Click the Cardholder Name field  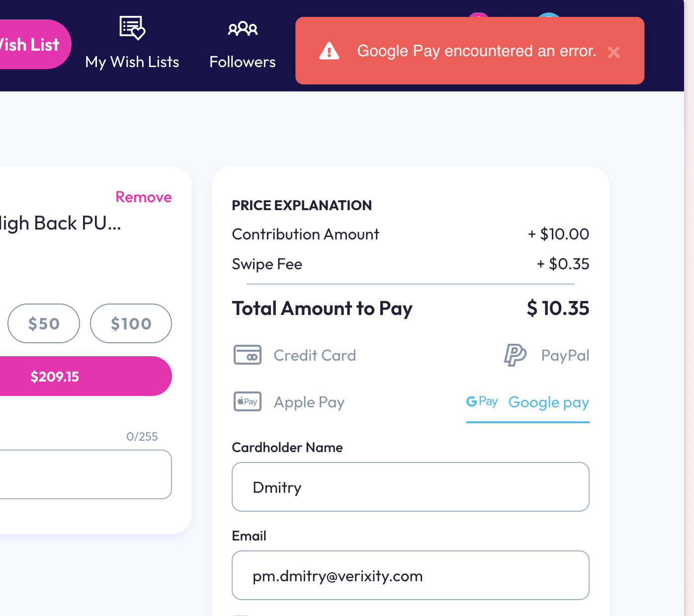(x=411, y=487)
